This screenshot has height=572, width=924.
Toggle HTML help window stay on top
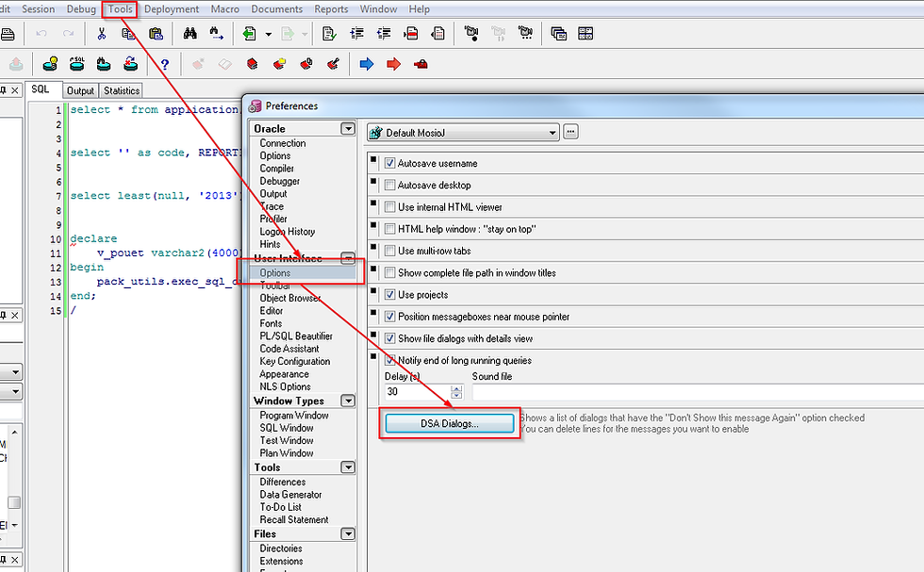point(389,229)
